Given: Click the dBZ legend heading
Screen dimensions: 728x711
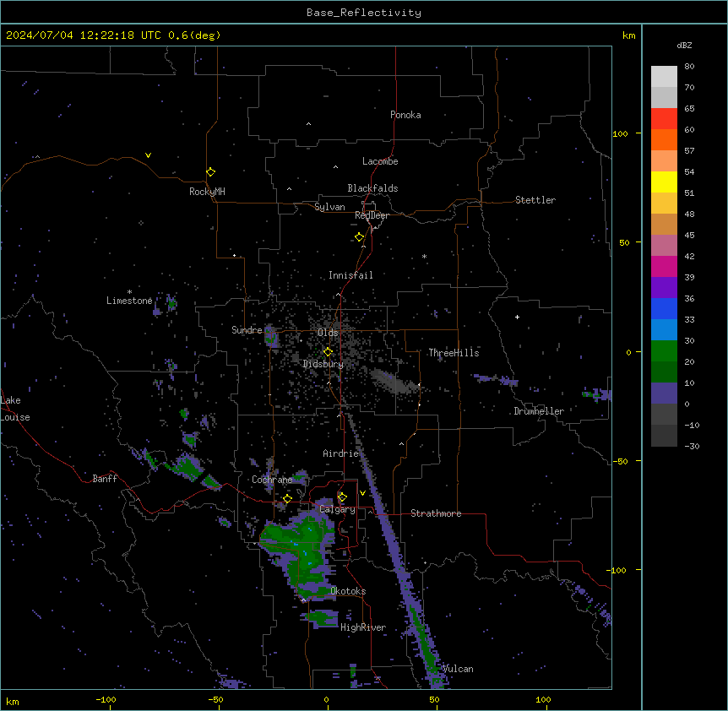Looking at the screenshot, I should pyautogui.click(x=684, y=45).
